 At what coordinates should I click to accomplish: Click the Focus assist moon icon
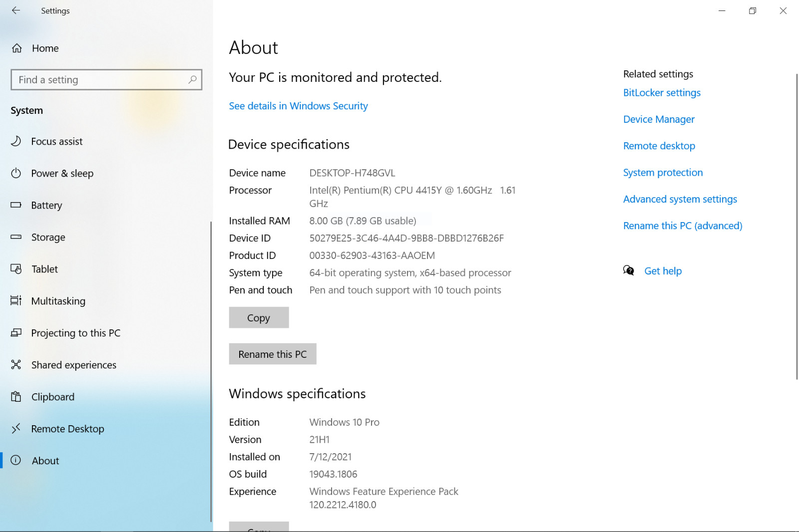point(16,141)
